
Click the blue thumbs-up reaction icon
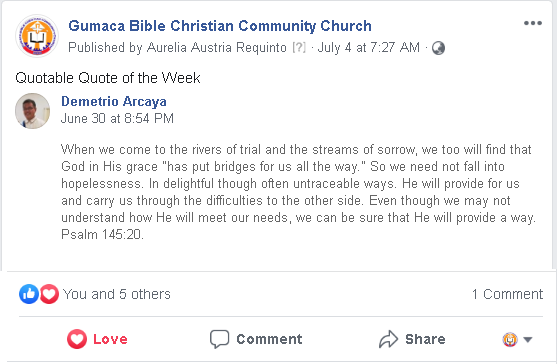pos(29,294)
